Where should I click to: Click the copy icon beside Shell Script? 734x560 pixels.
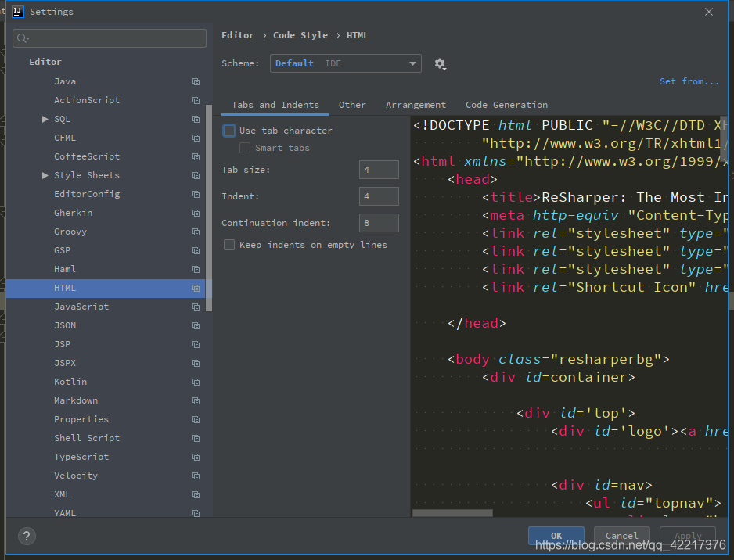(196, 438)
